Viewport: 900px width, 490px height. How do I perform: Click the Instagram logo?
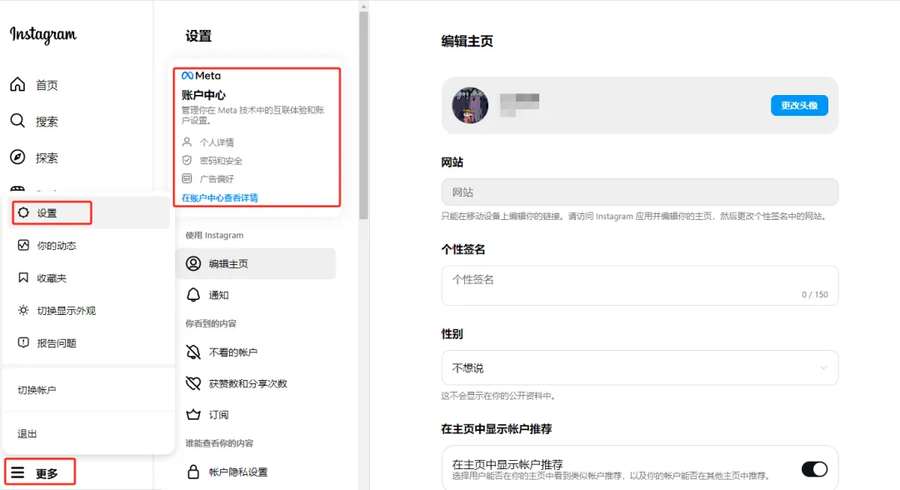43,35
